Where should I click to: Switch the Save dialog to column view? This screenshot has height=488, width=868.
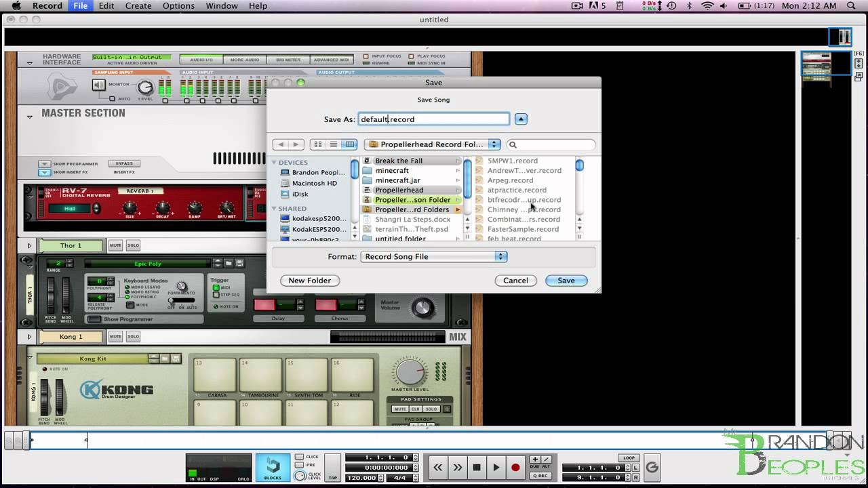(x=349, y=144)
